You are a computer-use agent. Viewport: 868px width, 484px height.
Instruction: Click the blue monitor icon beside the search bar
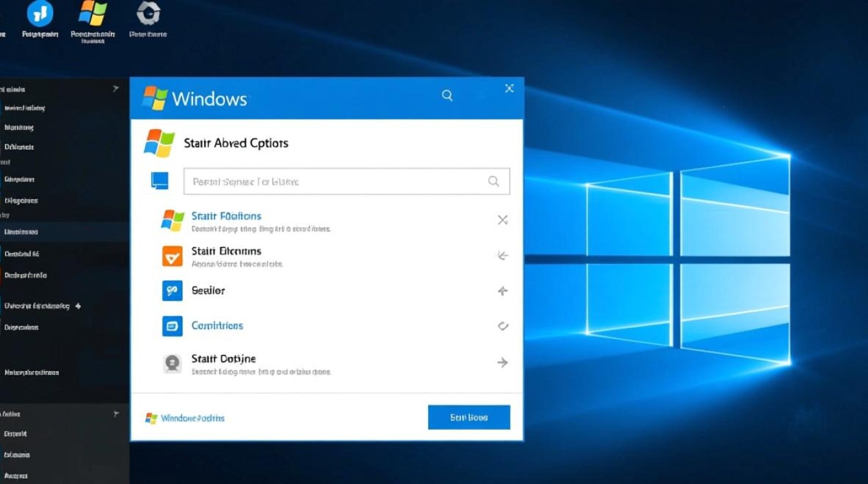[159, 181]
